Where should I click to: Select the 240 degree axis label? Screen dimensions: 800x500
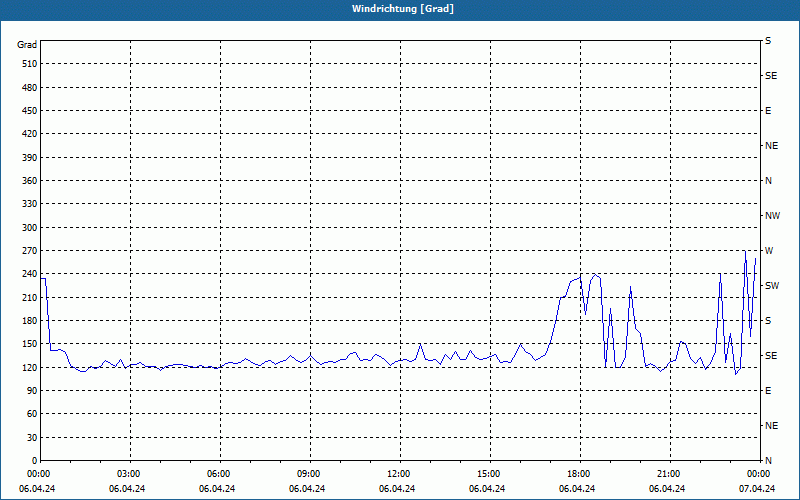29,274
